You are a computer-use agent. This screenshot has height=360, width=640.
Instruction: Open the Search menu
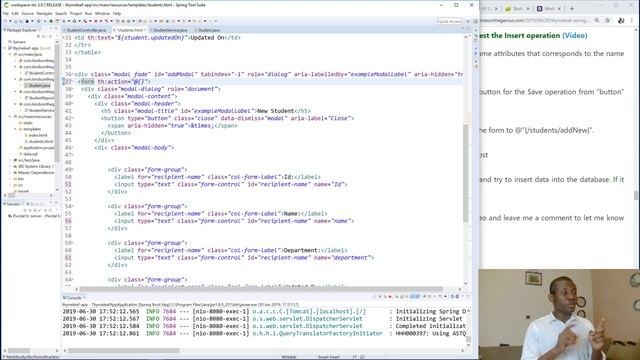[61, 13]
